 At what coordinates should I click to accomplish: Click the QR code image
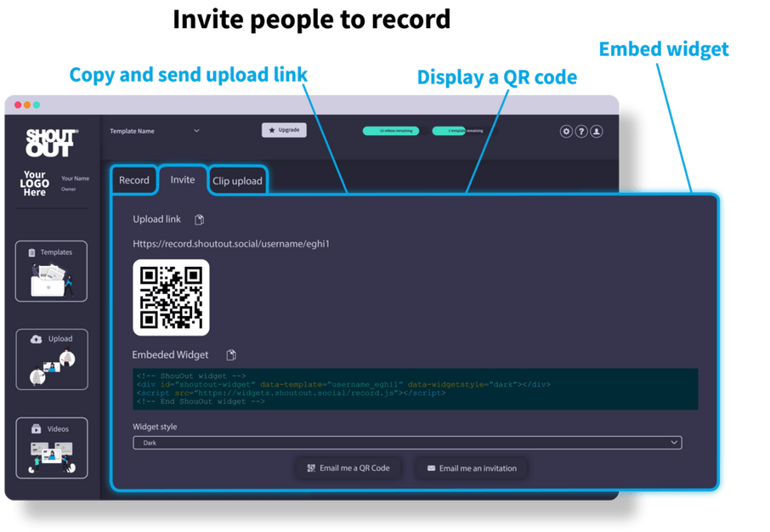click(171, 297)
